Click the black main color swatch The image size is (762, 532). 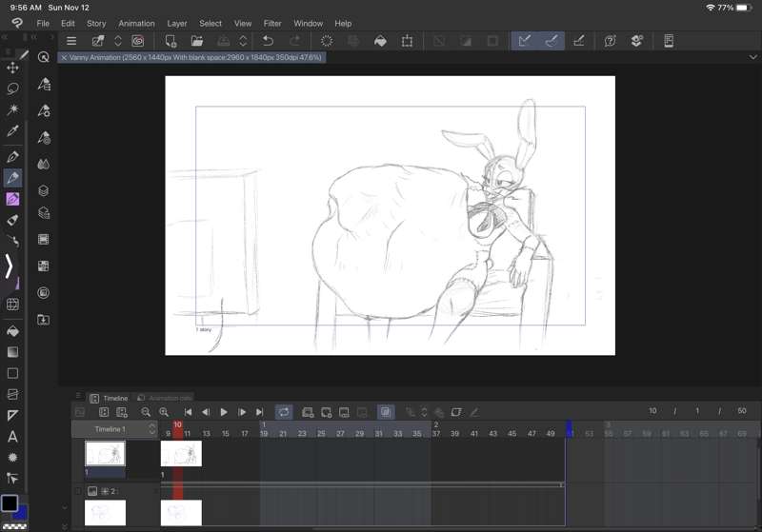click(x=10, y=502)
